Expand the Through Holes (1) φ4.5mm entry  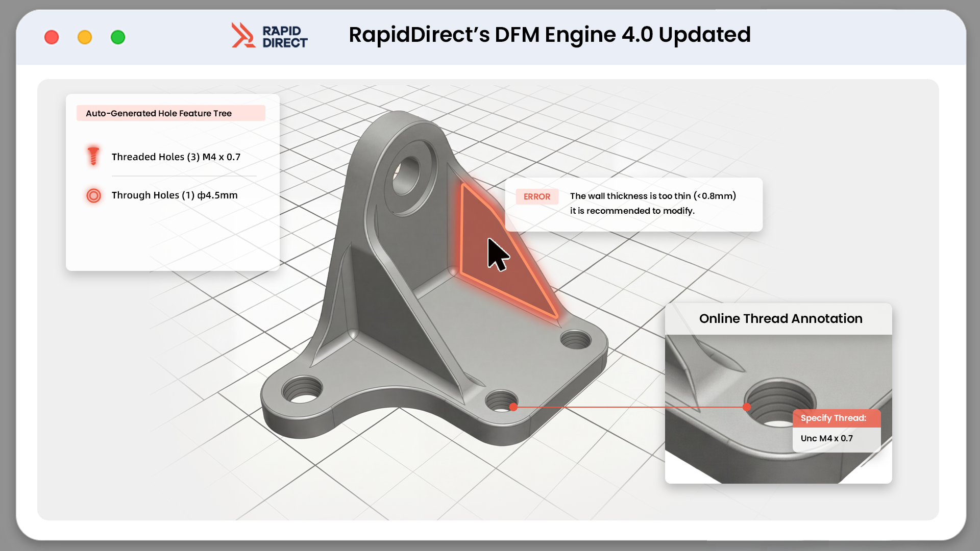coord(174,195)
